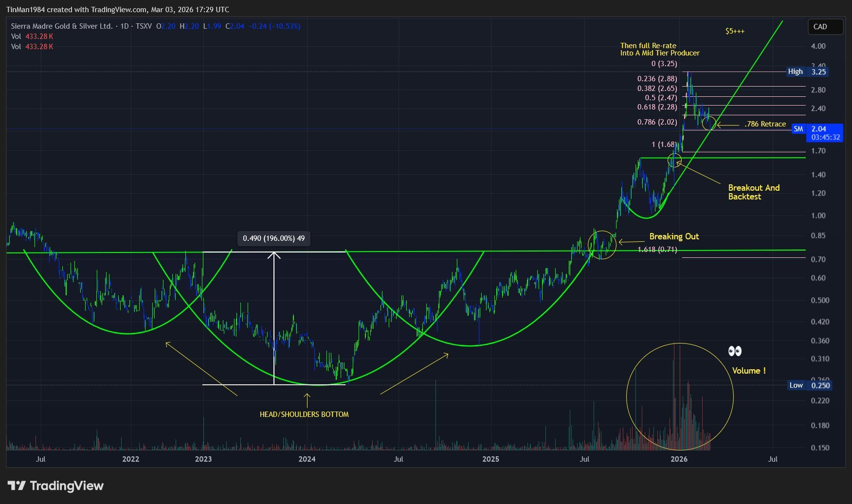Image resolution: width=852 pixels, height=504 pixels.
Task: Click the 0.60 price axis value
Action: pos(818,278)
